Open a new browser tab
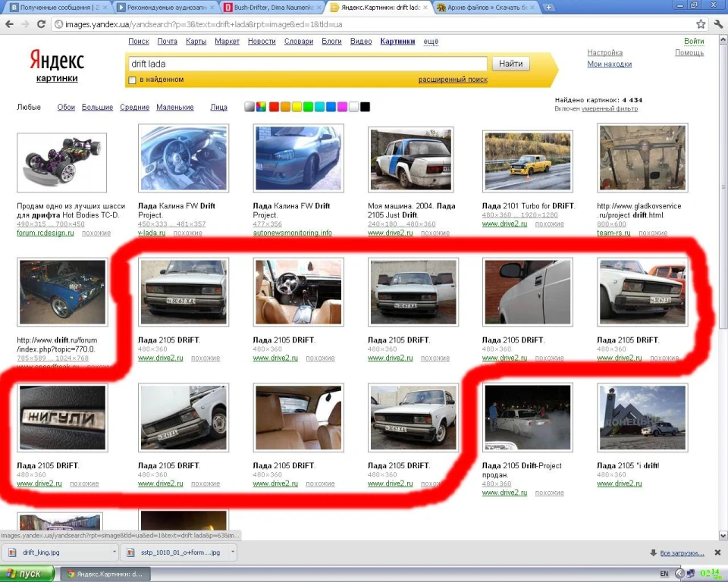The width and height of the screenshot is (728, 582). pyautogui.click(x=548, y=8)
